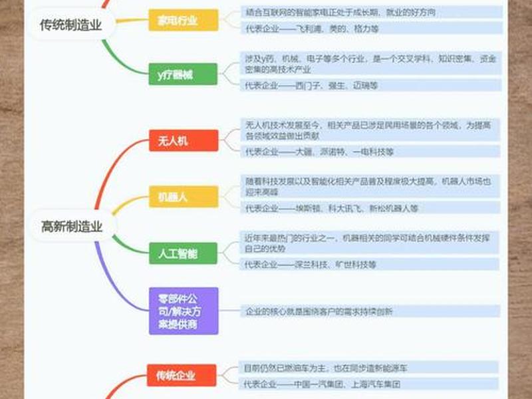The width and height of the screenshot is (532, 399).
Task: Click the green y疗器械 node
Action: click(x=183, y=74)
